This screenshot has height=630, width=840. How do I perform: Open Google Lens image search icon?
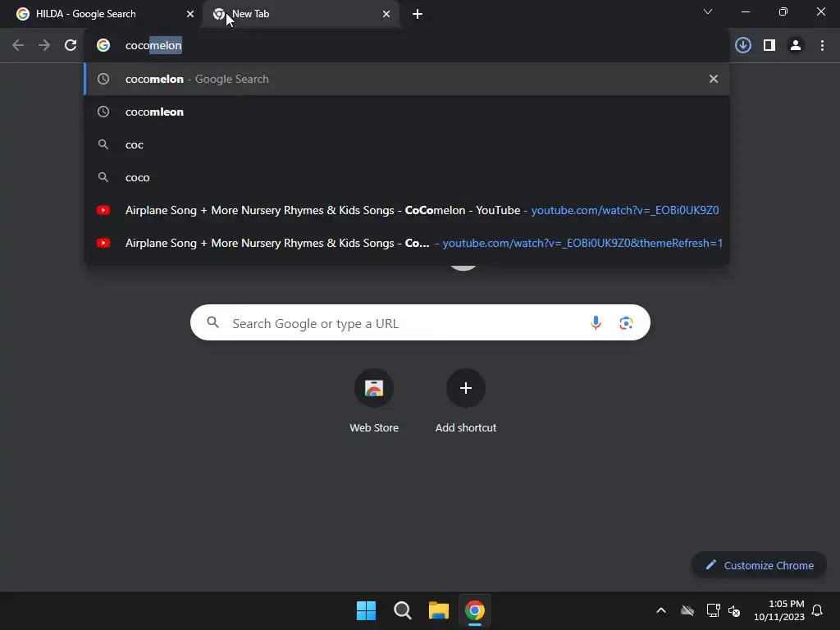(626, 322)
